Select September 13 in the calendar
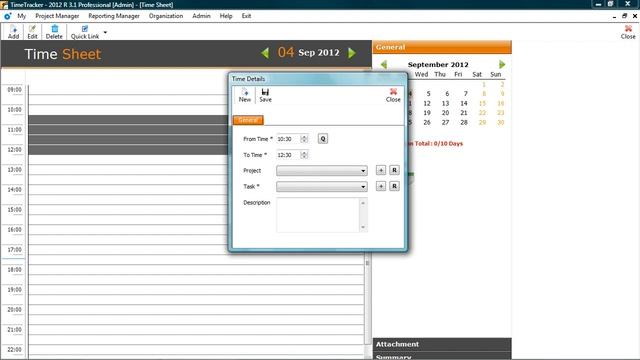 point(445,103)
